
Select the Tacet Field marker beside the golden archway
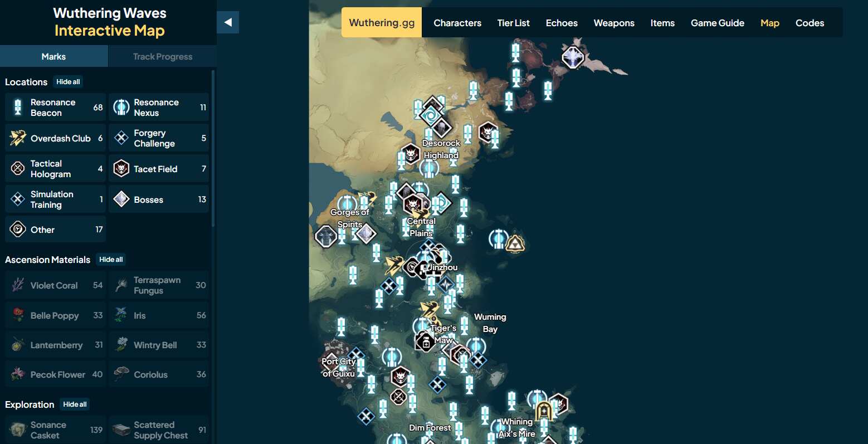coord(558,404)
